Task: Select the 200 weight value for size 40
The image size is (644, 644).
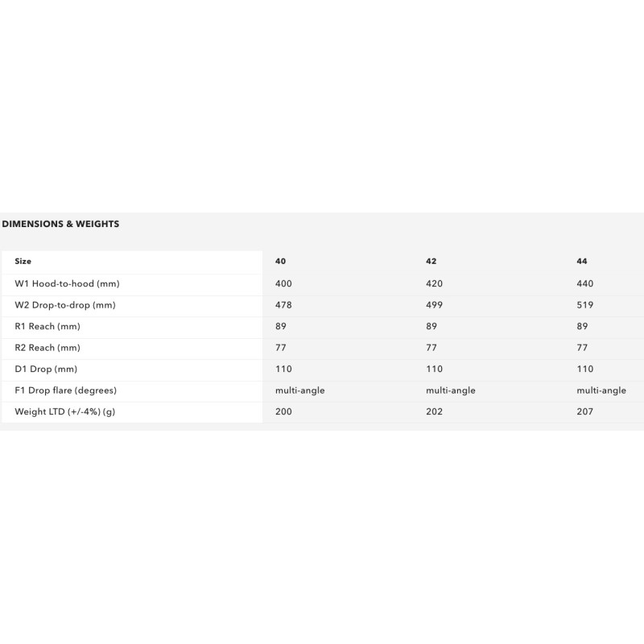Action: (283, 411)
